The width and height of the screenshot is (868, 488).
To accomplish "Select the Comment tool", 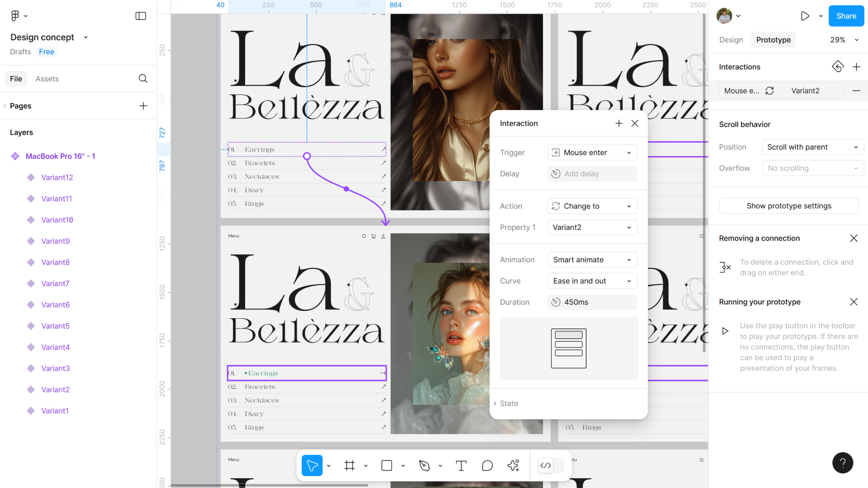I will click(x=487, y=466).
